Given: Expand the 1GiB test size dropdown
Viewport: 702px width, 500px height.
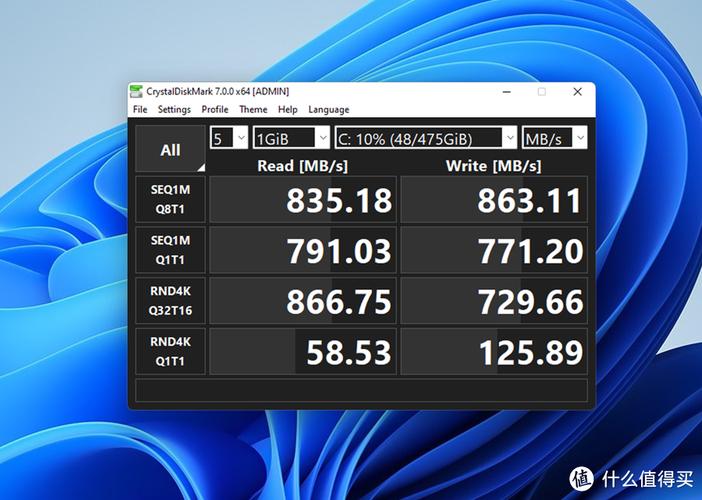Looking at the screenshot, I should pos(291,137).
